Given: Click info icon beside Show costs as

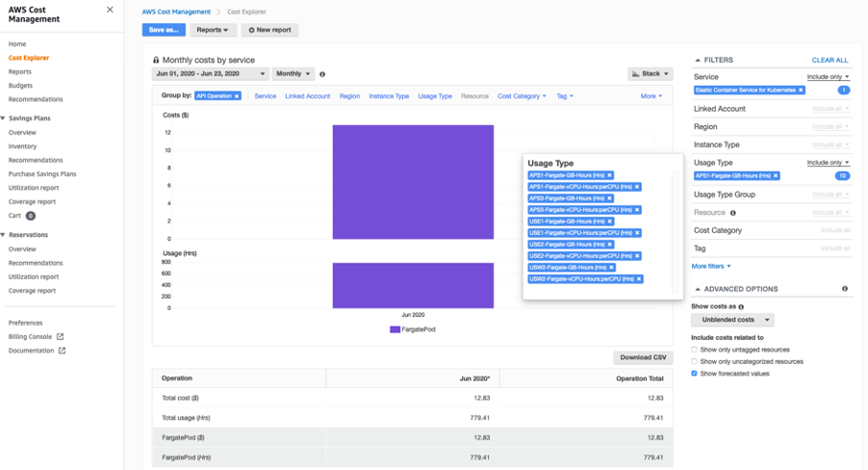Looking at the screenshot, I should (x=741, y=307).
